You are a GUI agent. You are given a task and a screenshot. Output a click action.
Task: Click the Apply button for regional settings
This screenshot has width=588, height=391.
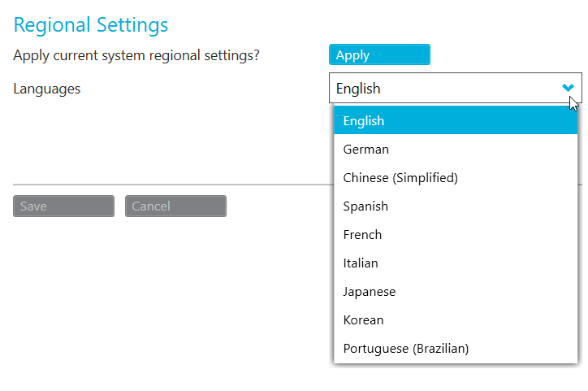coord(379,54)
